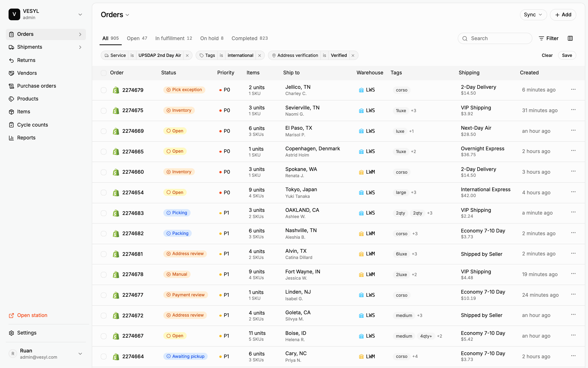Open the column layout icon beside Filter

click(570, 39)
